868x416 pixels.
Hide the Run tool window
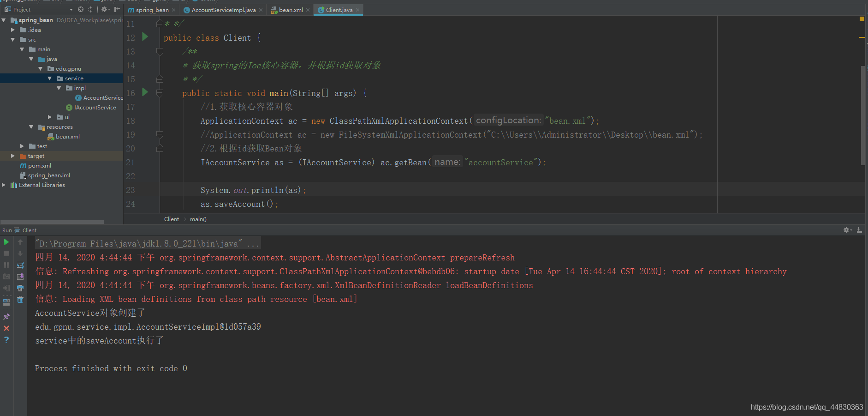[x=859, y=230]
